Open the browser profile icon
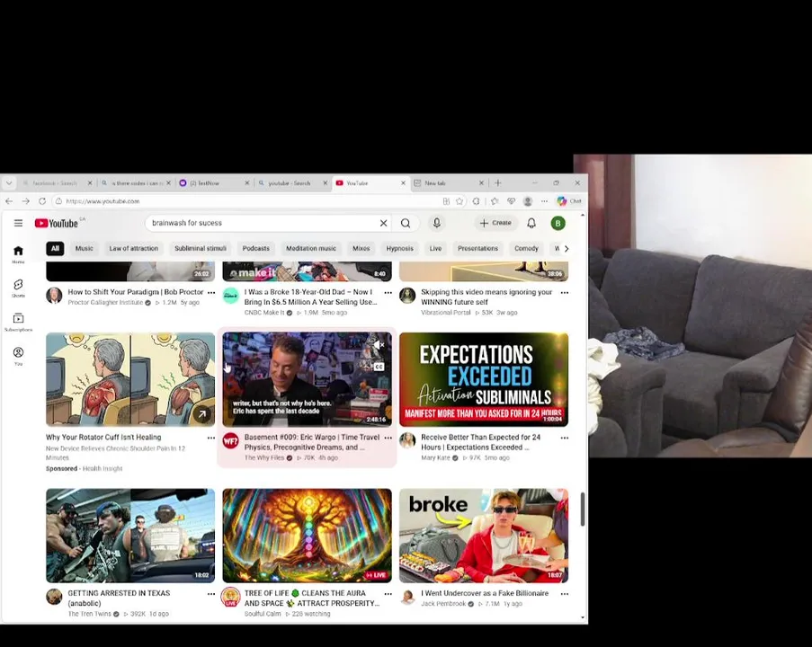Screen dimensions: 812x647 tap(528, 201)
